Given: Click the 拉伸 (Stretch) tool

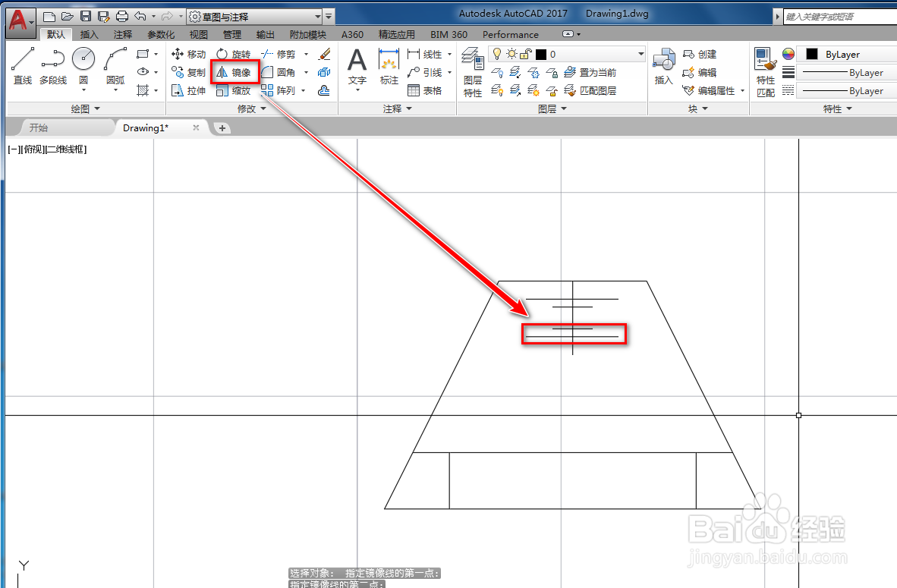Looking at the screenshot, I should pos(188,90).
